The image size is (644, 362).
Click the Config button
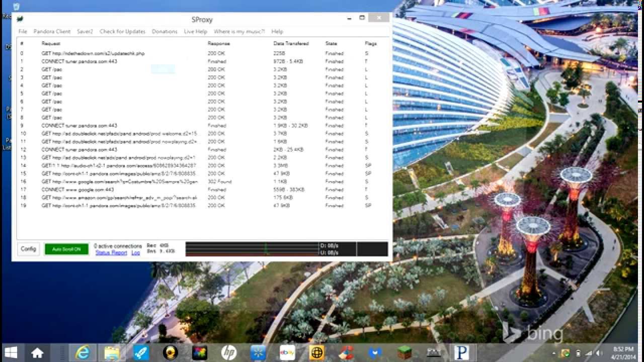(28, 249)
